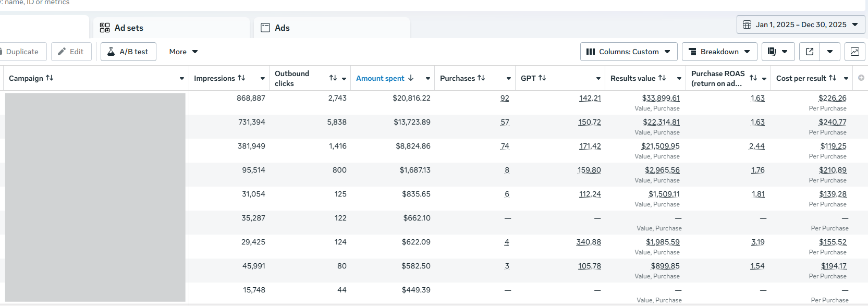This screenshot has height=306, width=868.
Task: Click the Edit button
Action: click(x=71, y=52)
